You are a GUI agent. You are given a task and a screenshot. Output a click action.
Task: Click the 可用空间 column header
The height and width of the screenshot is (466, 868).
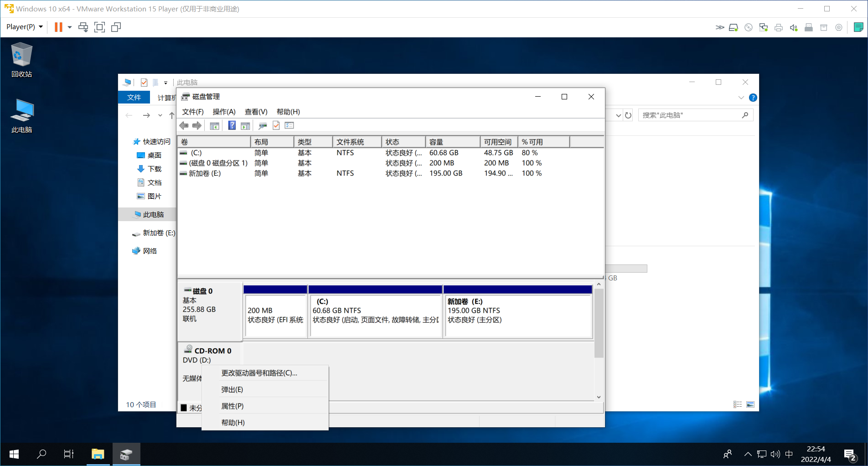(499, 142)
